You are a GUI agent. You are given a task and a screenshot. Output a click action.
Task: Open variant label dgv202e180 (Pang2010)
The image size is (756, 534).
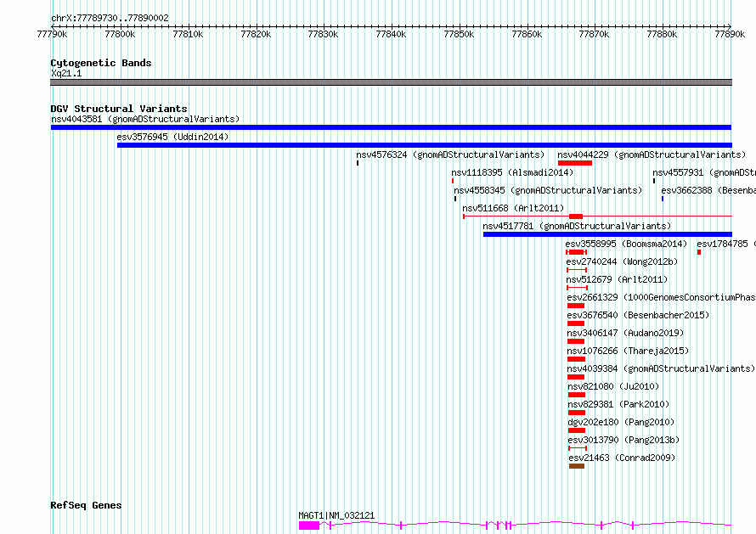(622, 422)
